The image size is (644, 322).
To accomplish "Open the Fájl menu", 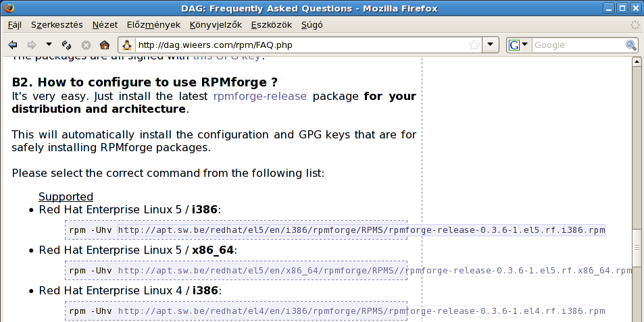I will [x=14, y=24].
